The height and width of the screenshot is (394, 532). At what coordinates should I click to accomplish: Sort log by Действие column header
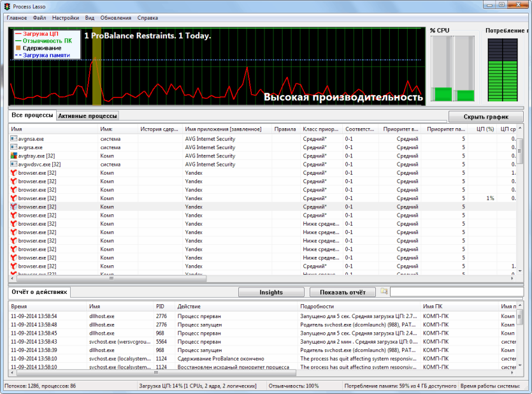click(x=236, y=307)
